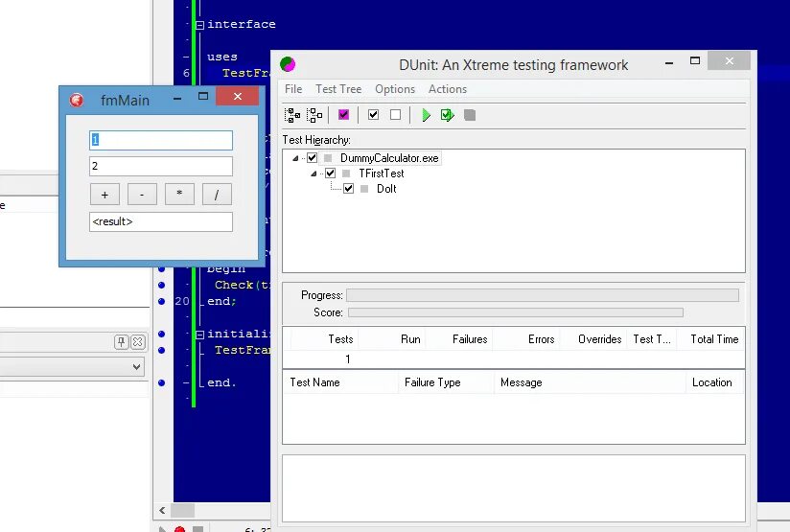Click the minus button in fmMain

[142, 195]
